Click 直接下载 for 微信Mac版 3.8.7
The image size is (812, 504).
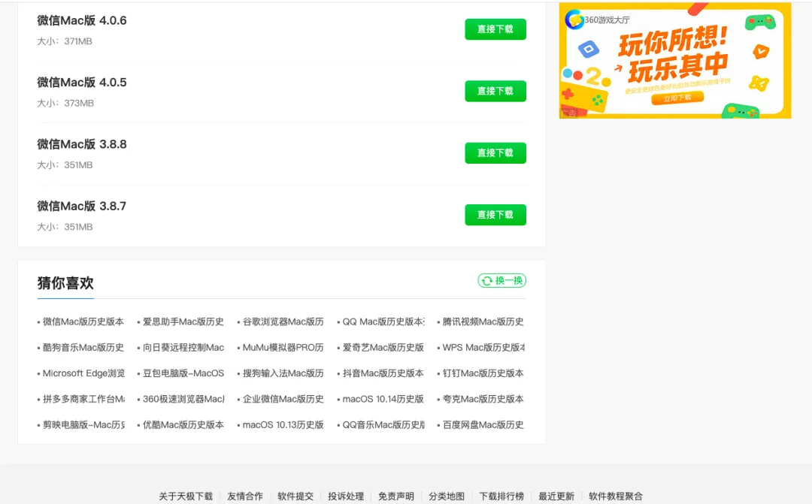495,215
